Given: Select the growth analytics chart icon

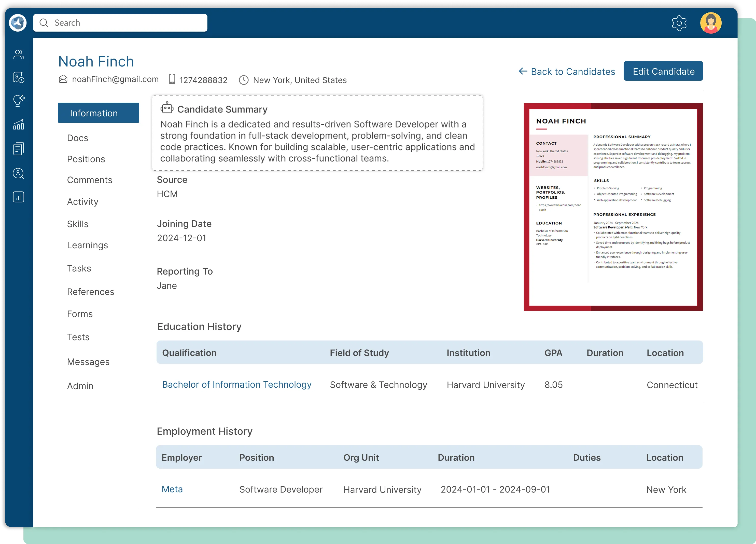Looking at the screenshot, I should point(18,124).
